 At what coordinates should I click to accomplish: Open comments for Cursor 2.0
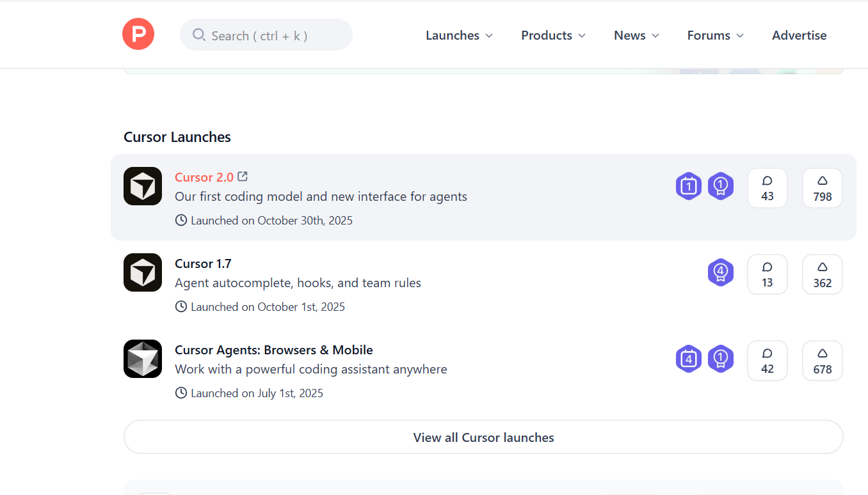768,187
